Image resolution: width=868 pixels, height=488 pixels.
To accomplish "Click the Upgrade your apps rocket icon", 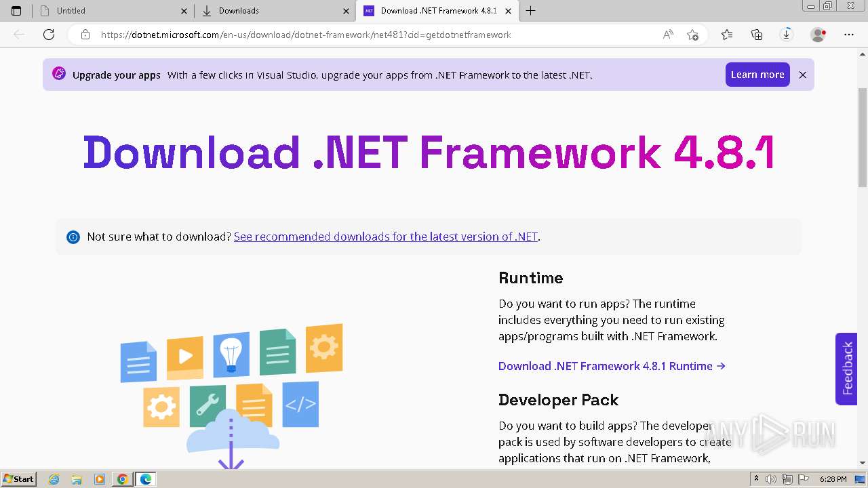I will click(x=59, y=74).
